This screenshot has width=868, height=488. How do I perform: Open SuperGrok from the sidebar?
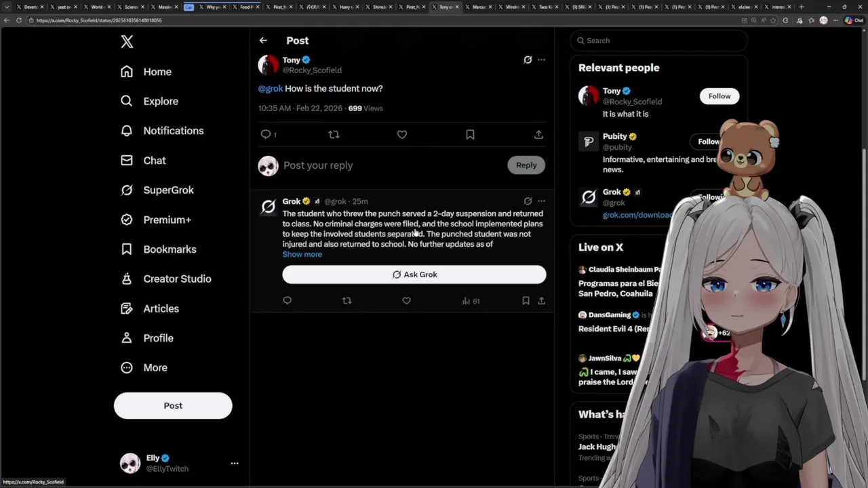pyautogui.click(x=157, y=190)
